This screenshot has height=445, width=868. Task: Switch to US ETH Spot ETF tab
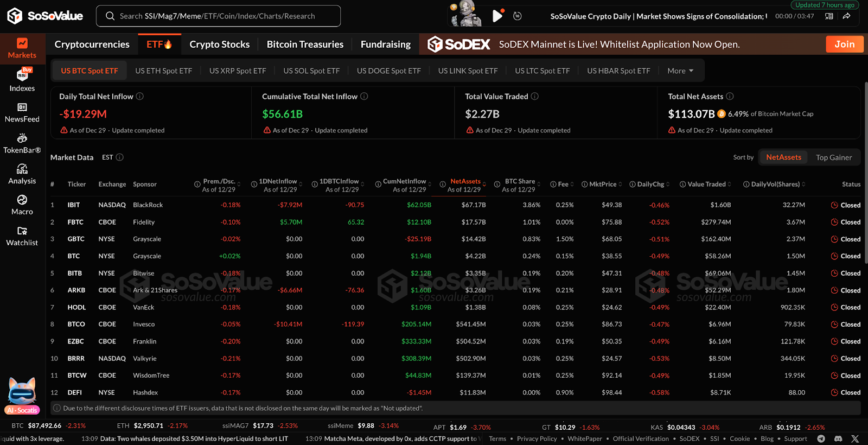pyautogui.click(x=163, y=71)
